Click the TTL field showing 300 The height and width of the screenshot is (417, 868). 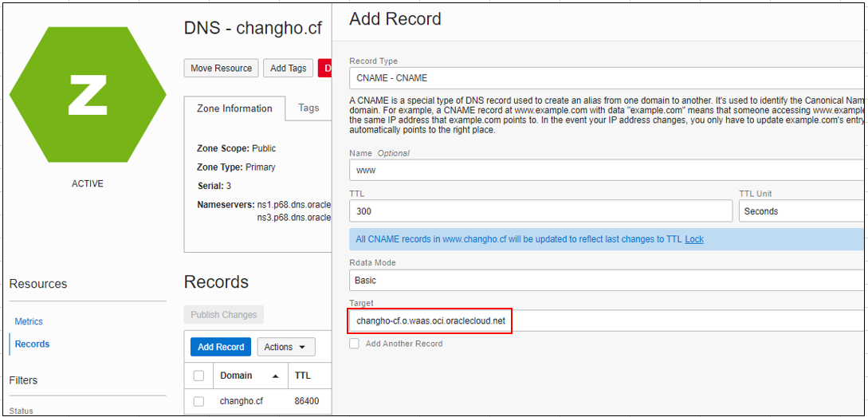(x=541, y=211)
